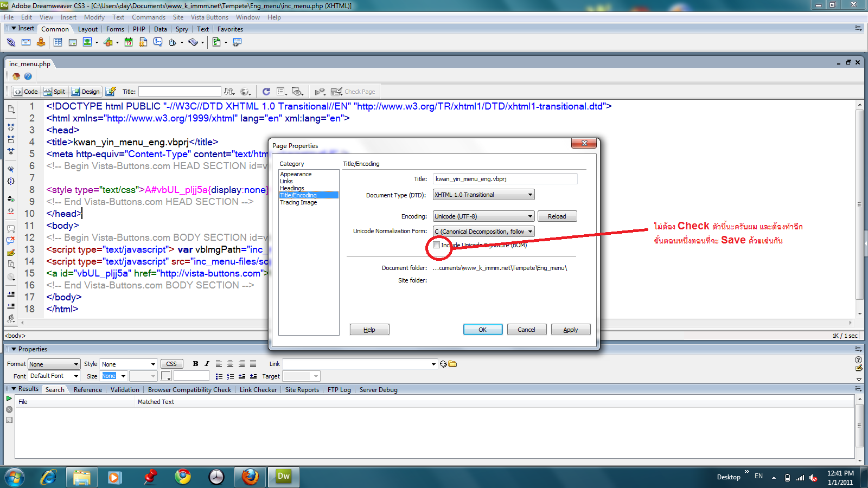Screen dimensions: 868x488
Task: Click the Images insert icon
Action: pos(87,42)
